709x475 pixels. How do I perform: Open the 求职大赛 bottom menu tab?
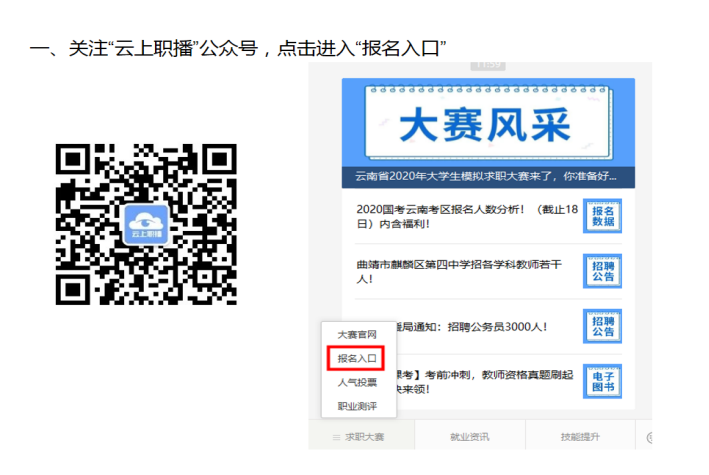(x=362, y=437)
